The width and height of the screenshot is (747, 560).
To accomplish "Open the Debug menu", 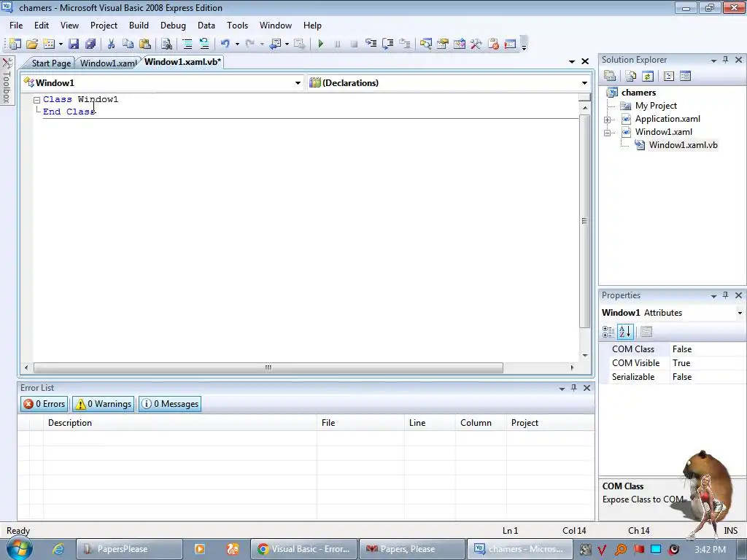I will click(173, 26).
